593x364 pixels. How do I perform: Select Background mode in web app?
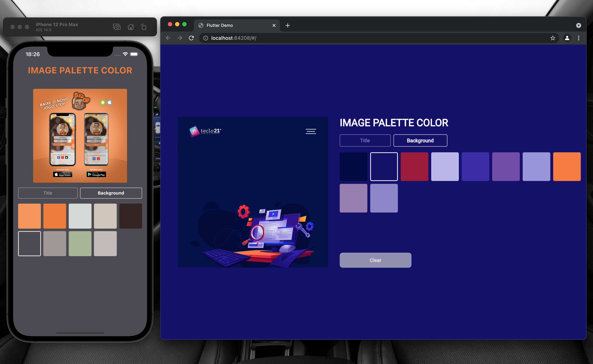pyautogui.click(x=420, y=140)
